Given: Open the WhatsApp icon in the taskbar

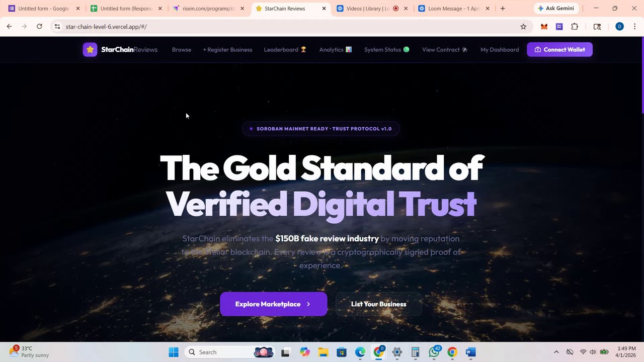Looking at the screenshot, I should point(434,352).
